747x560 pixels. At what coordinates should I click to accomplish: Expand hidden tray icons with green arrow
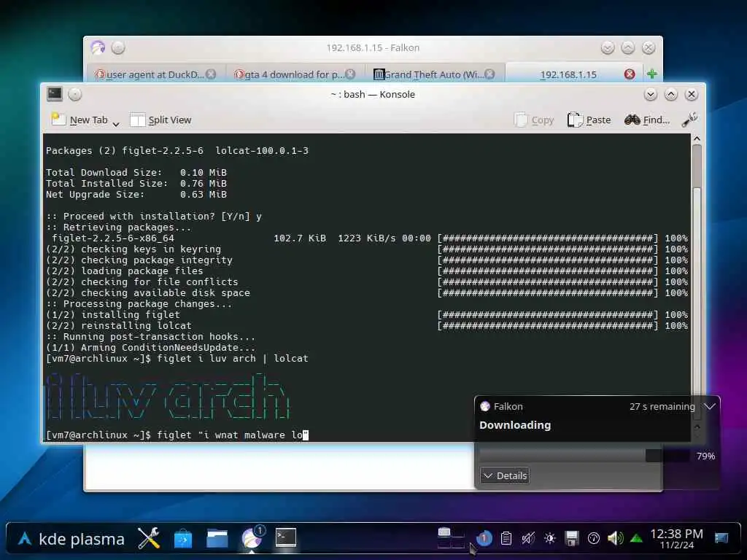(636, 539)
